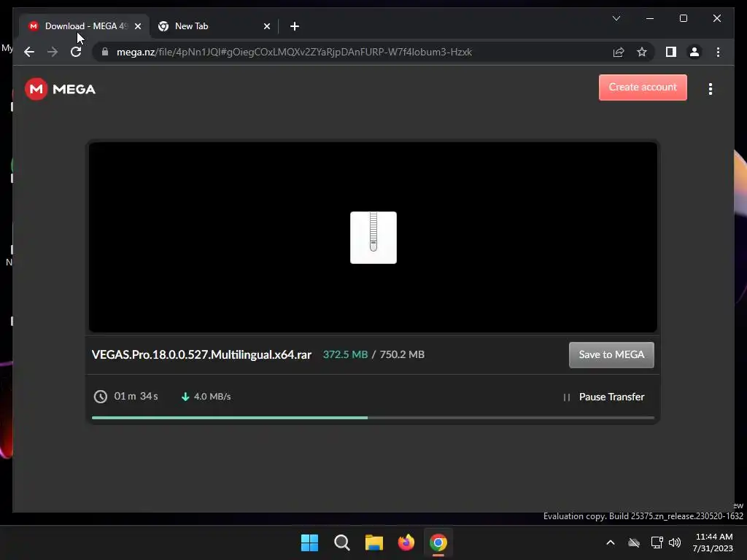This screenshot has height=560, width=747.
Task: Click the 4.0 MB/s speed text
Action: (212, 396)
